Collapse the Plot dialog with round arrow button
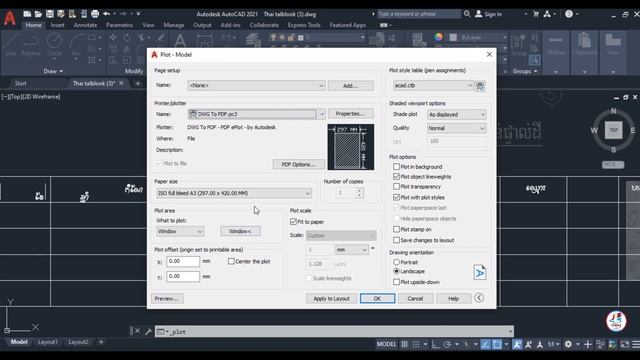Screen dimensions: 640x360 (479, 298)
